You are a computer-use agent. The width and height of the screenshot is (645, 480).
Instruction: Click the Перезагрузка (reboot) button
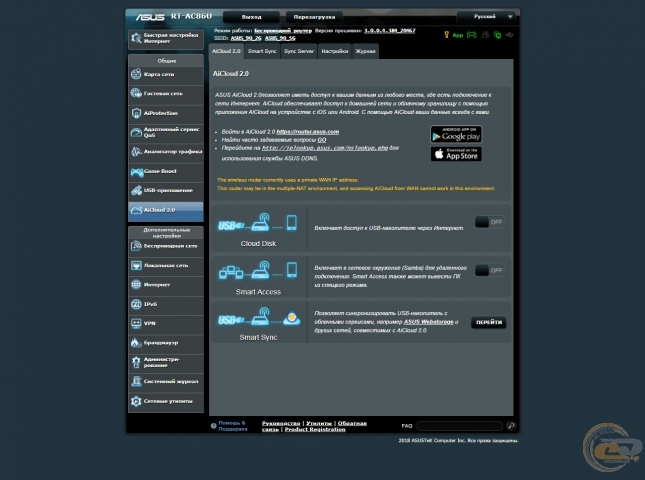[314, 17]
